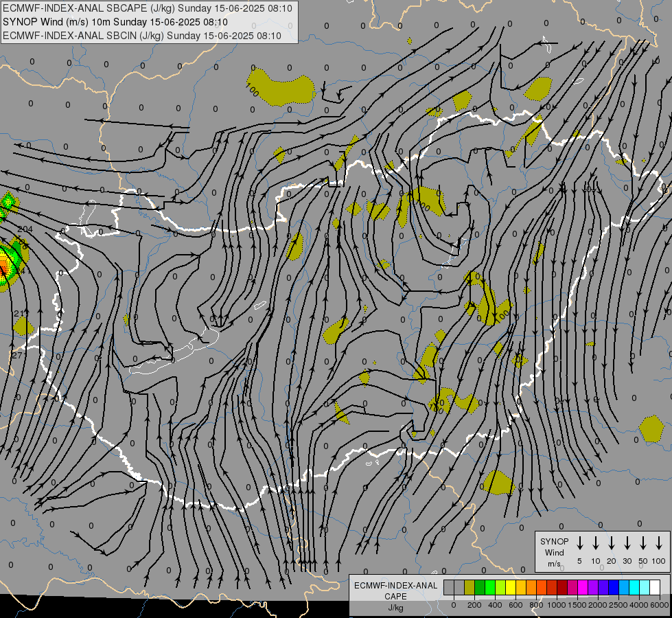The width and height of the screenshot is (672, 618).
Task: Click the hexagonal olive CAPE patch on map
Action: point(651,428)
